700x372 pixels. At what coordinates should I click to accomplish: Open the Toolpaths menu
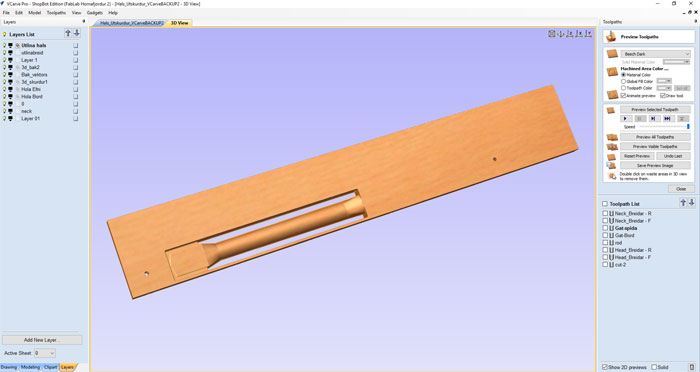(x=56, y=13)
